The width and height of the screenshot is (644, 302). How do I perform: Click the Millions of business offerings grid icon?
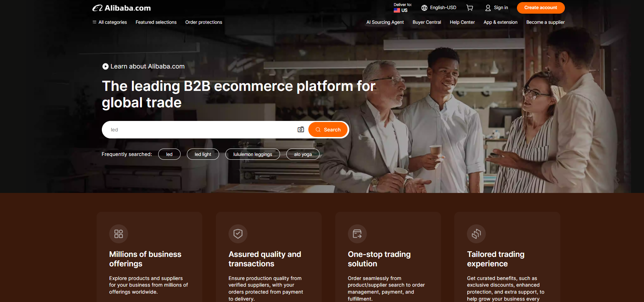pos(119,234)
